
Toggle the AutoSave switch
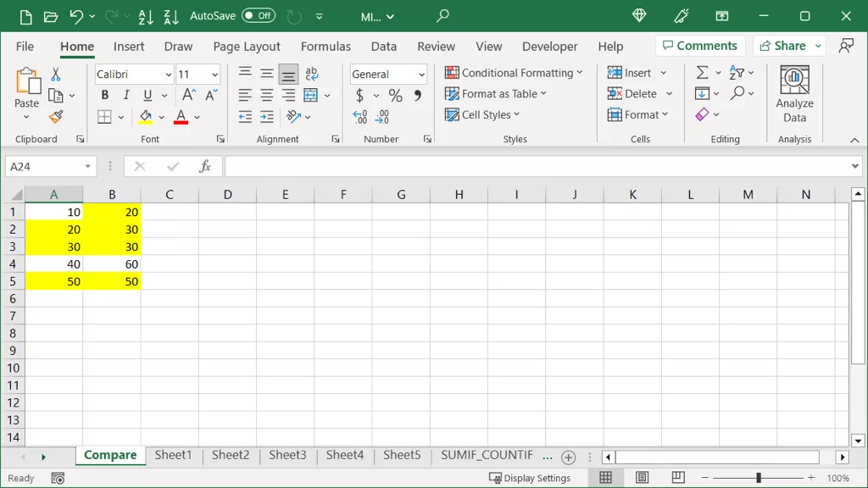click(x=258, y=16)
